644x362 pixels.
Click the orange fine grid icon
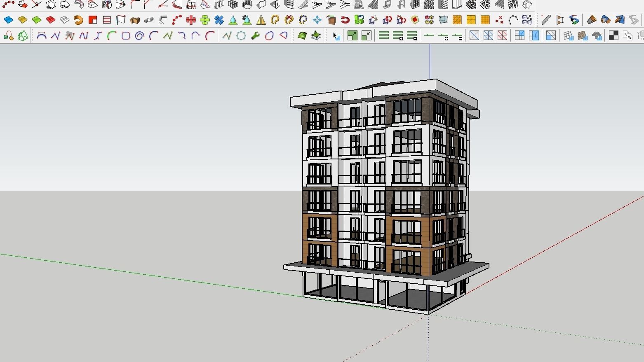(x=485, y=20)
